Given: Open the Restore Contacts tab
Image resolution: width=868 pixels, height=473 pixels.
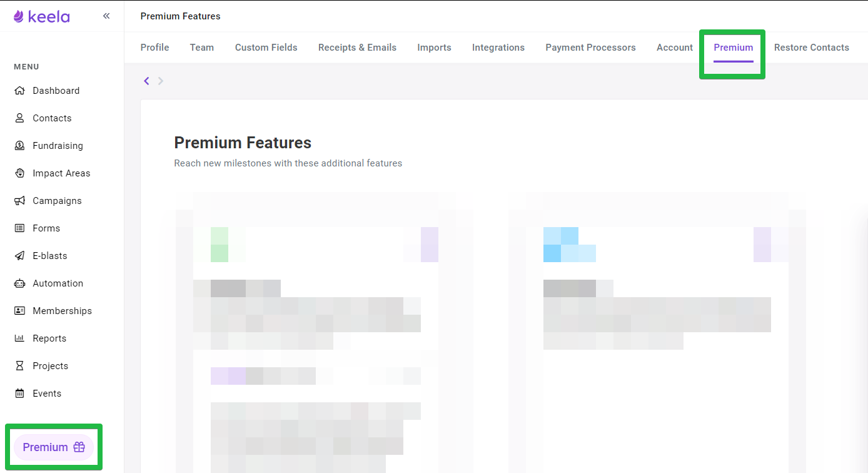Looking at the screenshot, I should (x=812, y=48).
